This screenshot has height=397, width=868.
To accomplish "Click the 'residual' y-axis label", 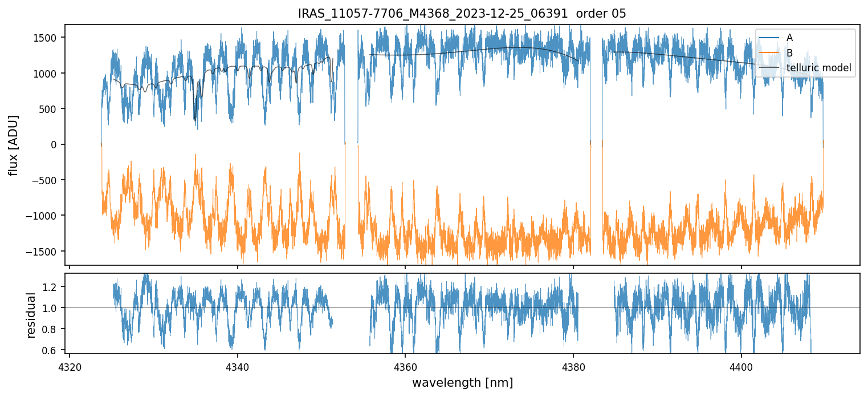I will tap(31, 315).
